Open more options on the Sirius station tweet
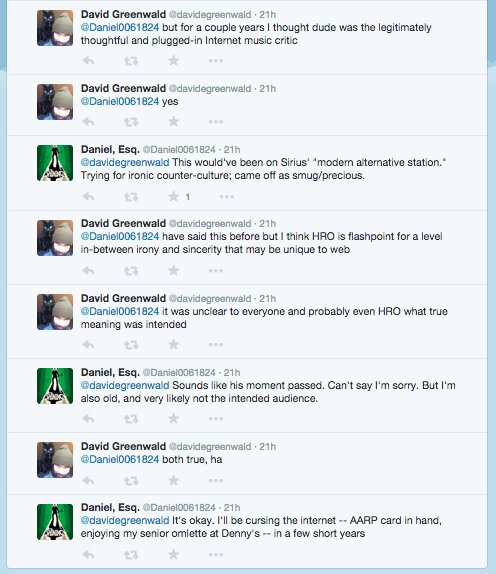Viewport: 496px width, 574px height. coord(227,197)
